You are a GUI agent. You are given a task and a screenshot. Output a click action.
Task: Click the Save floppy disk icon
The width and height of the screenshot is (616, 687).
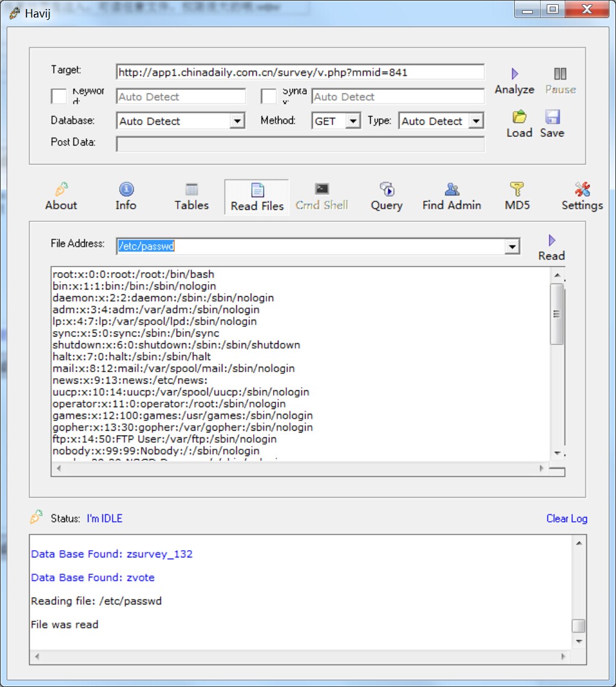(552, 117)
